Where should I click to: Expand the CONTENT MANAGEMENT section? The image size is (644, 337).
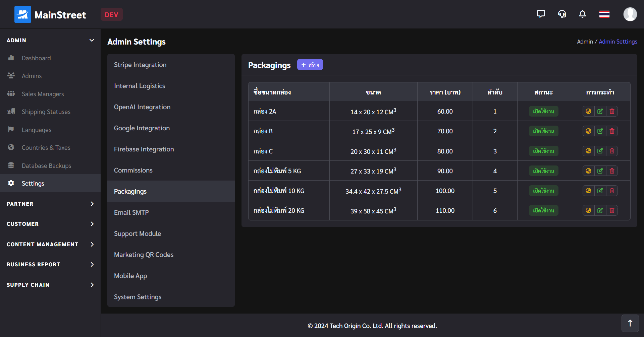[x=50, y=244]
